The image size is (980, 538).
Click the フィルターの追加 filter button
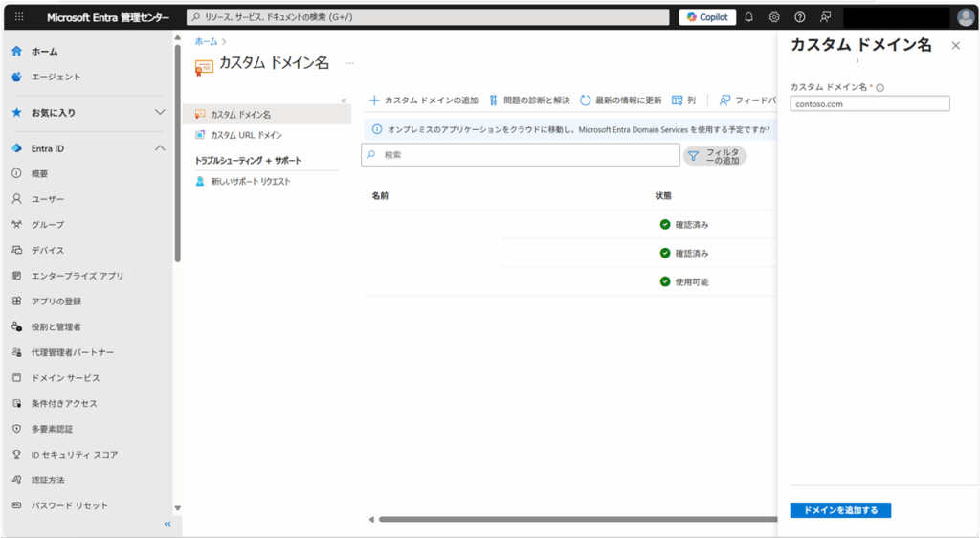coord(715,155)
